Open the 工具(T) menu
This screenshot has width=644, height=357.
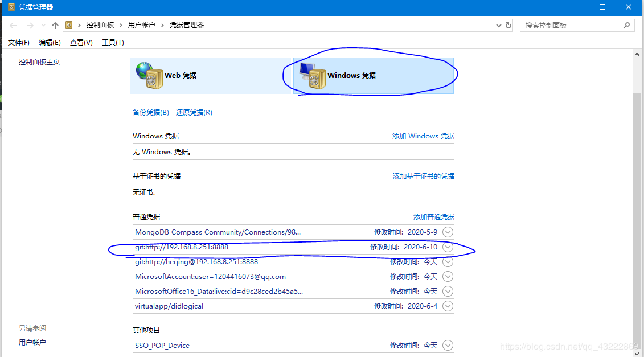tap(113, 43)
